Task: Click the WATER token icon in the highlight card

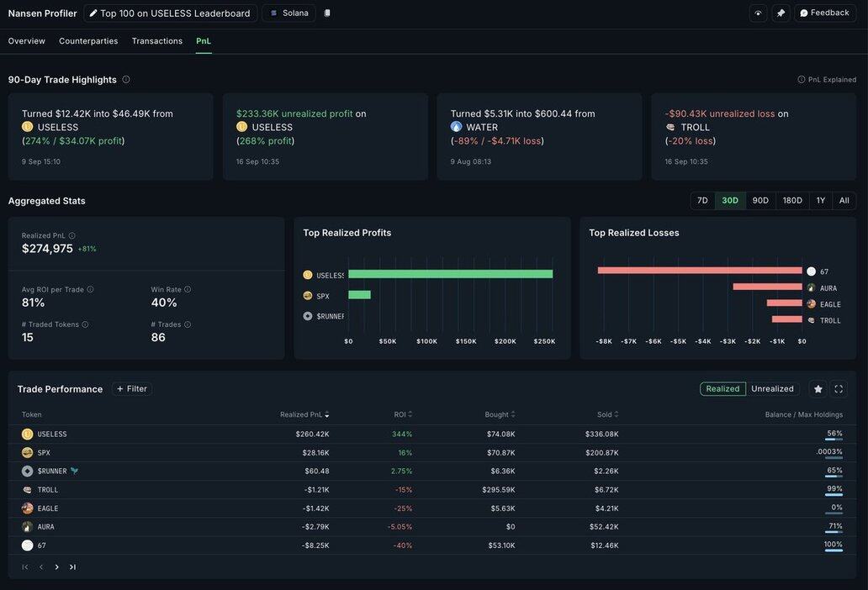Action: click(x=456, y=127)
